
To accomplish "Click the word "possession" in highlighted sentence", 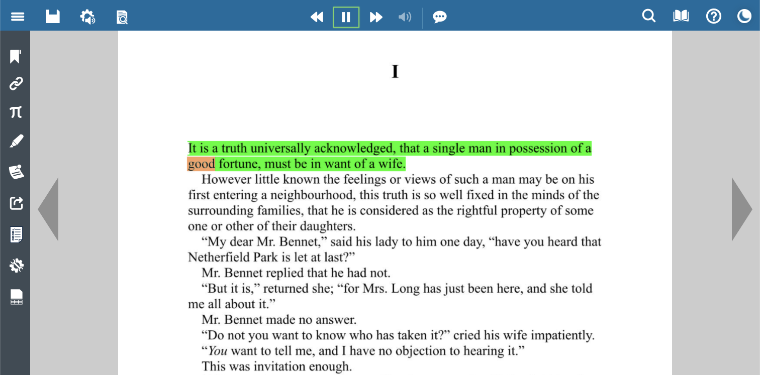I will coord(538,148).
